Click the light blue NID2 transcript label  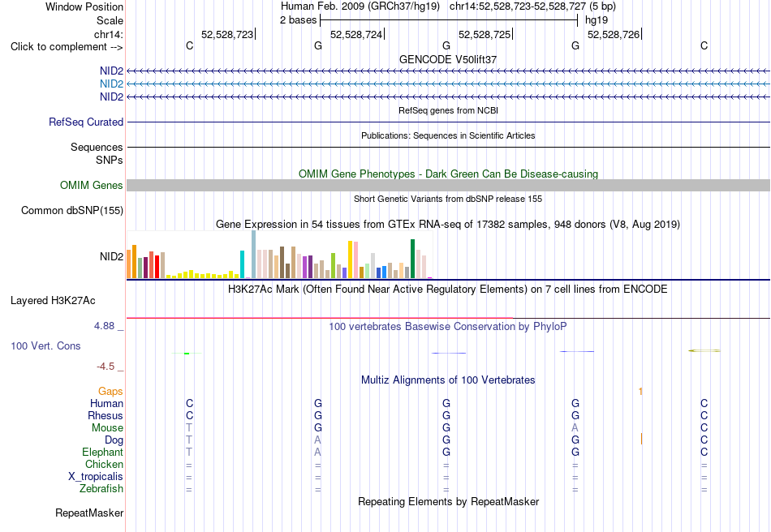pos(111,84)
